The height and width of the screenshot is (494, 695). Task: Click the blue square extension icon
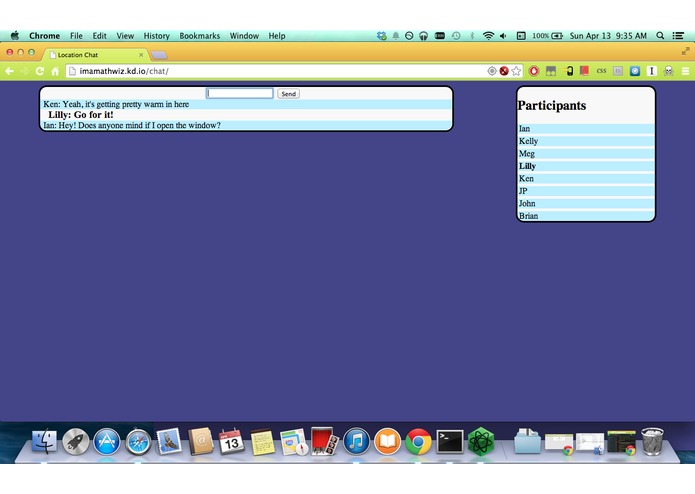tap(635, 71)
